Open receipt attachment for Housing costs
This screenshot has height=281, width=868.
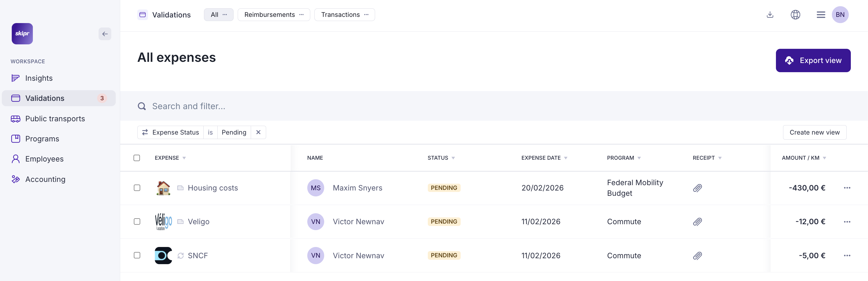pos(697,188)
